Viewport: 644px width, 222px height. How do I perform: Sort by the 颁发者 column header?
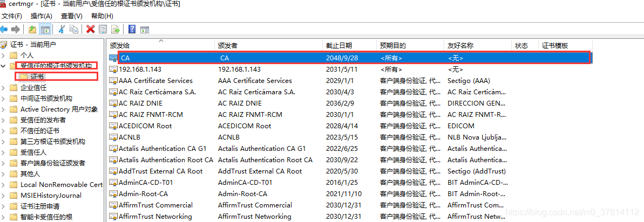click(269, 45)
